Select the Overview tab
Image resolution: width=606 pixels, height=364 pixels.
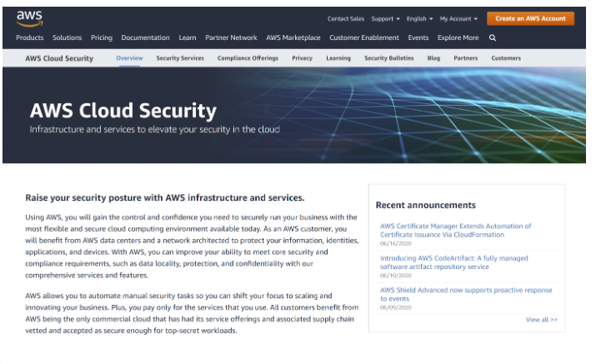click(129, 58)
